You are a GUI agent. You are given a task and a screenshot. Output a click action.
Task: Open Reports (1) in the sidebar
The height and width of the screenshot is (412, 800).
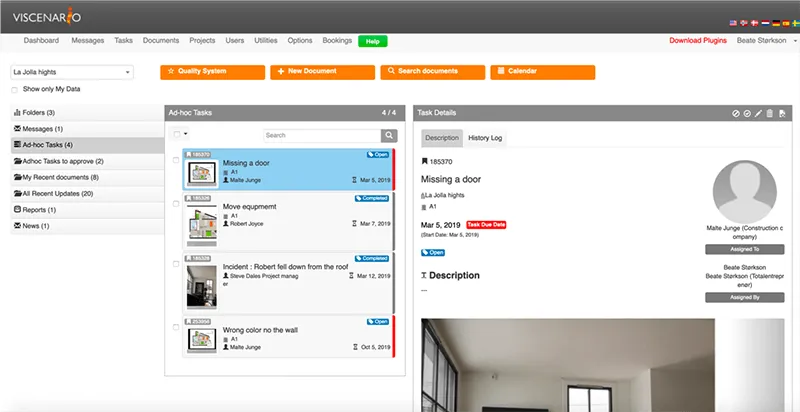(87, 210)
